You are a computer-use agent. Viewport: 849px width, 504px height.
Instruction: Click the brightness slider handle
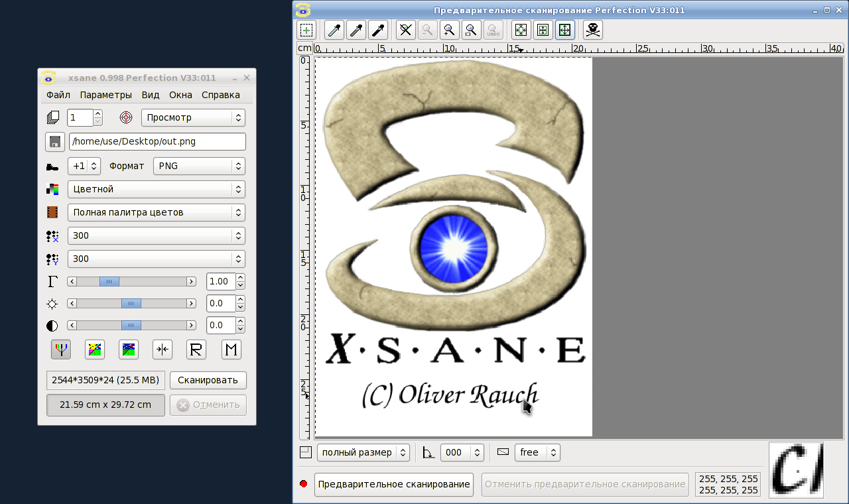(x=131, y=304)
